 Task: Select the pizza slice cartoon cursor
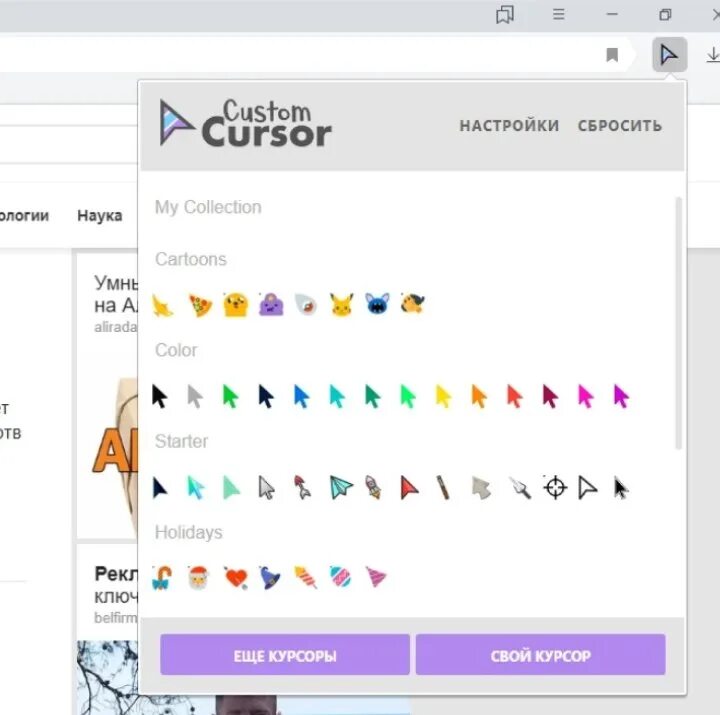[201, 305]
